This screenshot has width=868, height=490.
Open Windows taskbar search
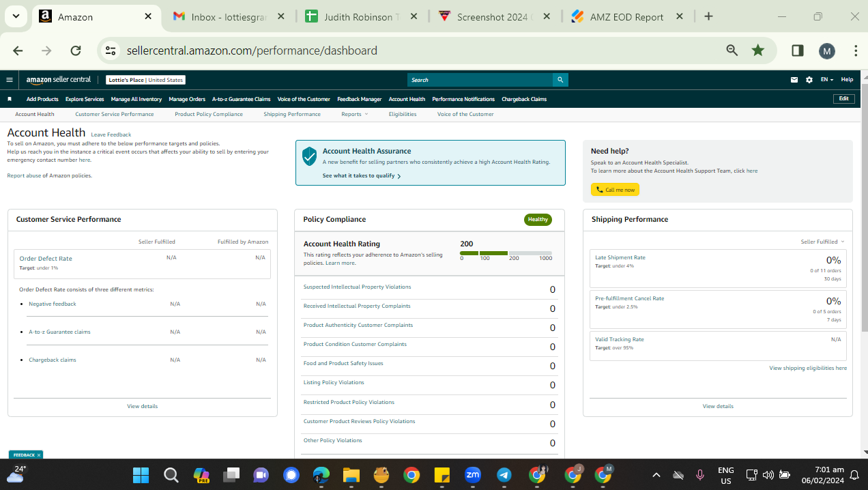pyautogui.click(x=171, y=474)
